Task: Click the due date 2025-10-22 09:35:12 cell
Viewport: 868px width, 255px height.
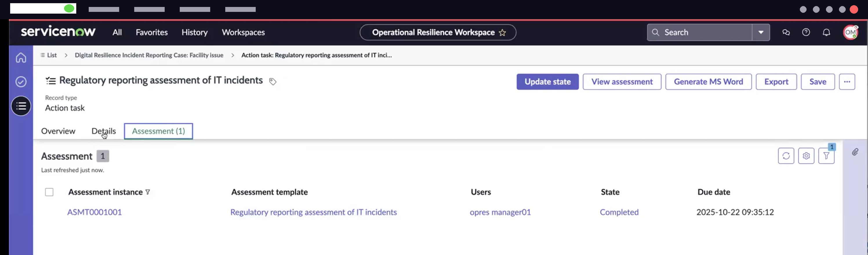Action: (735, 212)
